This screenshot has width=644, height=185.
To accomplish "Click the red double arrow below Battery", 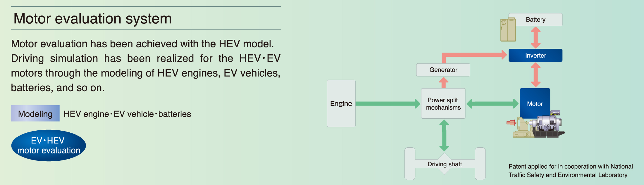I will coord(535,37).
